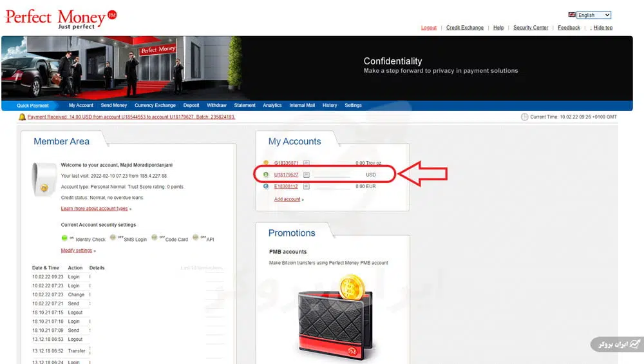Click the green USD account coin icon
644x364 pixels.
coord(266,175)
